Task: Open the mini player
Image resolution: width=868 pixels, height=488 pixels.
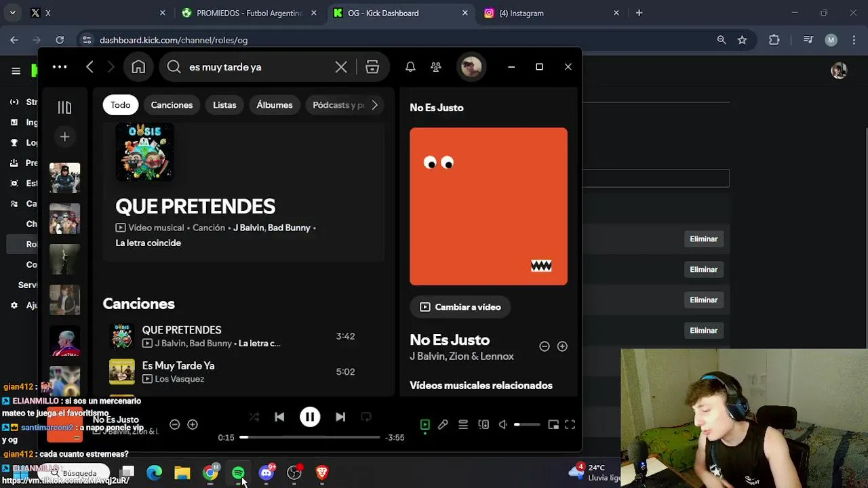Action: [x=553, y=425]
